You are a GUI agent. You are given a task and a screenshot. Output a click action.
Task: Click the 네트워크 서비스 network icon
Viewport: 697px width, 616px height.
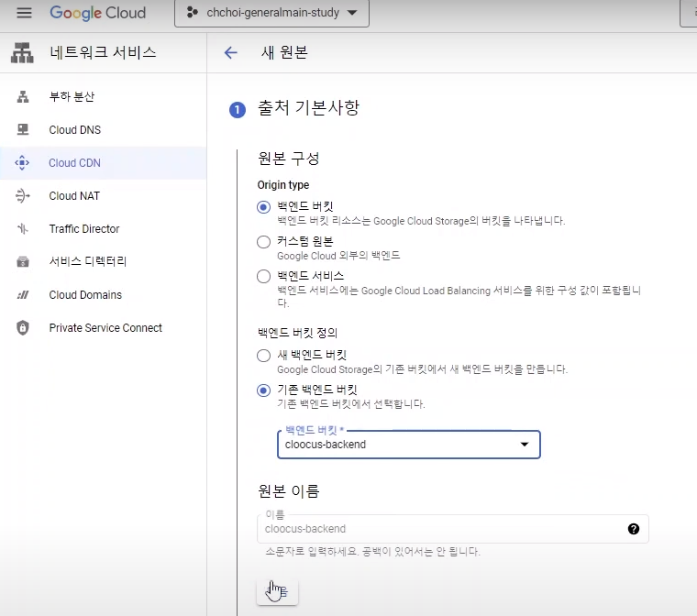click(x=22, y=53)
